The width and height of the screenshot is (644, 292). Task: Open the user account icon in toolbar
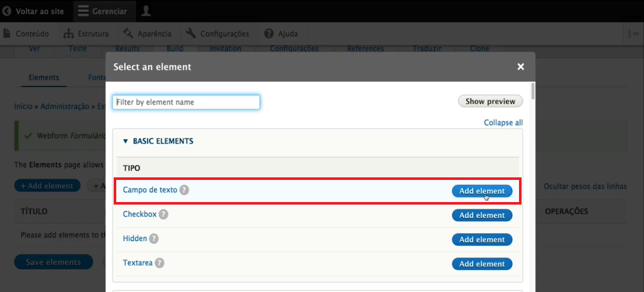point(146,11)
